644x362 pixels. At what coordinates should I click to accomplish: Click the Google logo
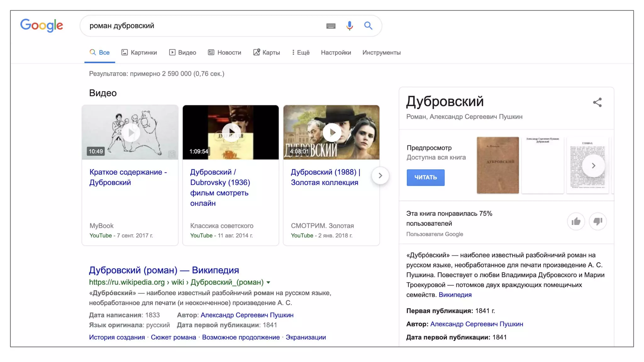(42, 25)
